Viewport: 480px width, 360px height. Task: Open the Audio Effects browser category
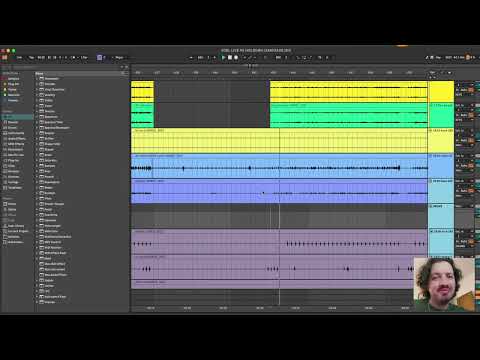[x=16, y=139]
